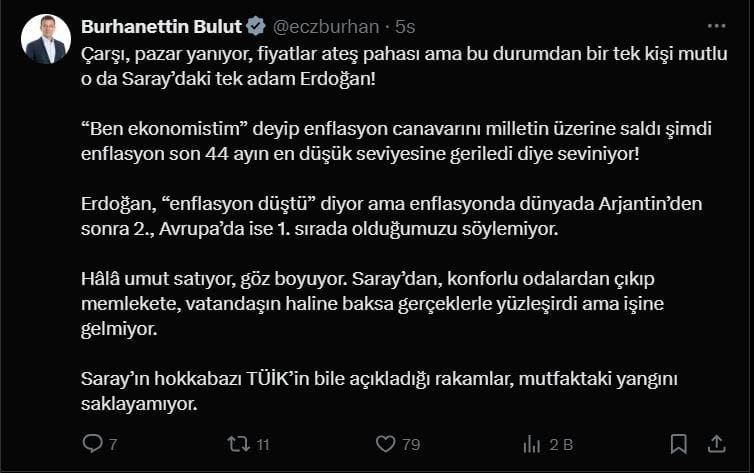Click the 2 B views count
Screen dimensions: 754x473
point(561,444)
